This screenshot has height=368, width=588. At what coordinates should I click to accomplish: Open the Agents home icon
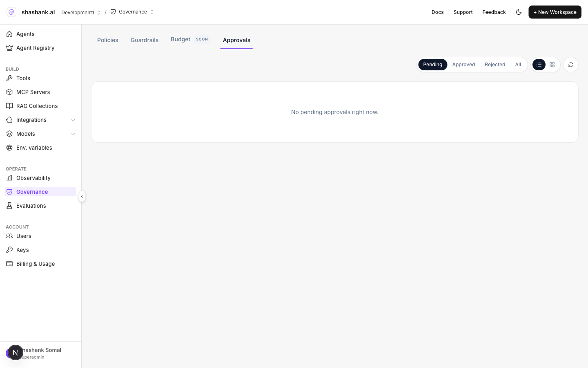click(x=9, y=34)
